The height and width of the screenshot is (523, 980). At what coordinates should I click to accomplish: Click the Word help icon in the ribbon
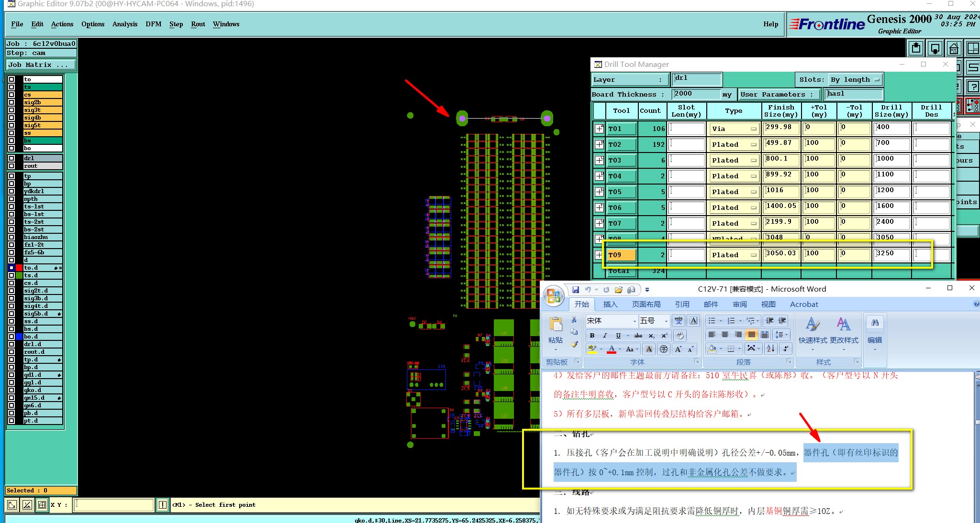coord(977,304)
